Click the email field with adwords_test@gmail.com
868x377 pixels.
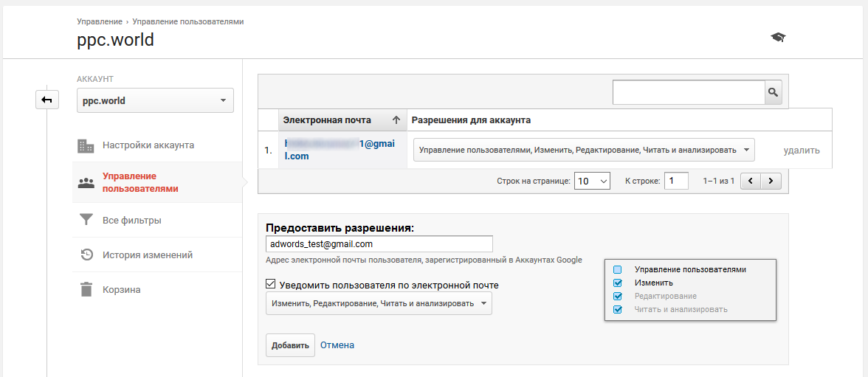click(379, 243)
